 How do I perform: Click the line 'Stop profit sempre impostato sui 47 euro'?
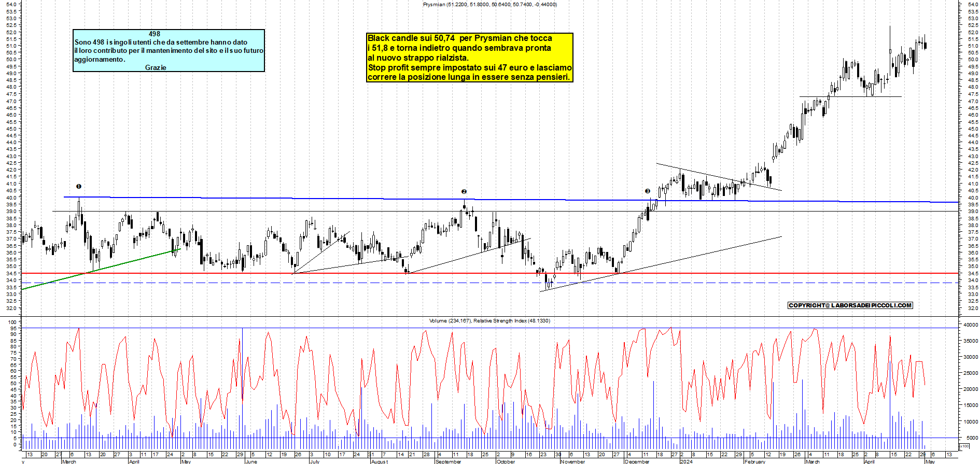click(470, 67)
